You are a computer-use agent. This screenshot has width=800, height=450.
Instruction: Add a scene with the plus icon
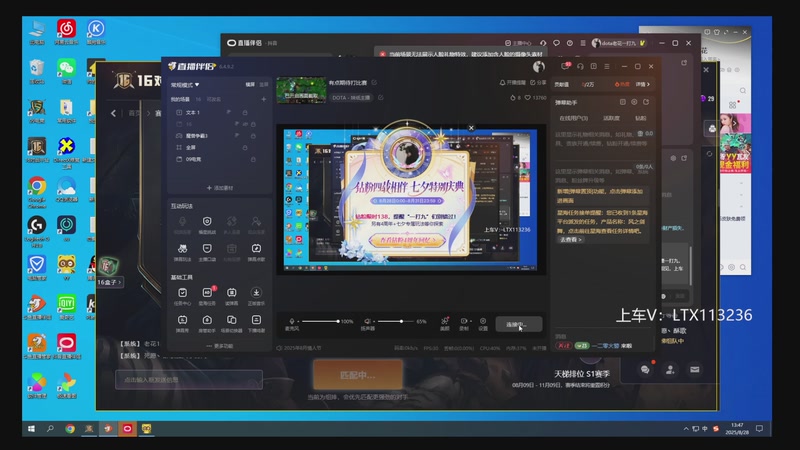coord(264,99)
